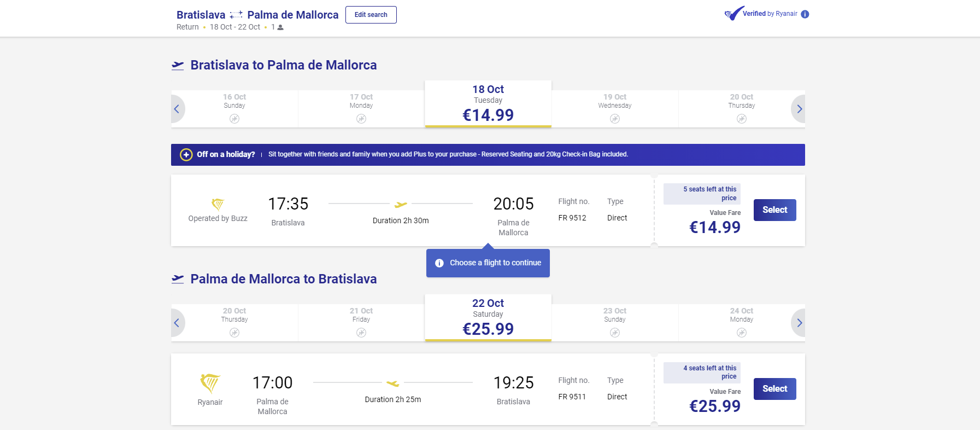Image resolution: width=980 pixels, height=430 pixels.
Task: Show later outbound dates with right arrow
Action: point(799,109)
